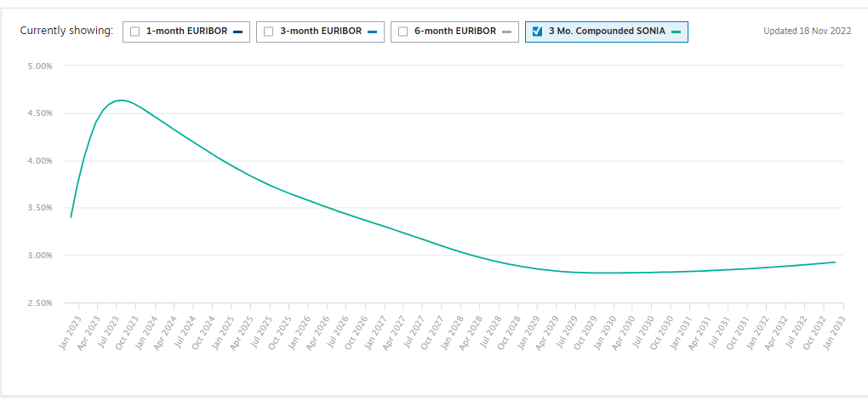Click the SONIA teal color dash
The width and height of the screenshot is (868, 403).
(676, 32)
